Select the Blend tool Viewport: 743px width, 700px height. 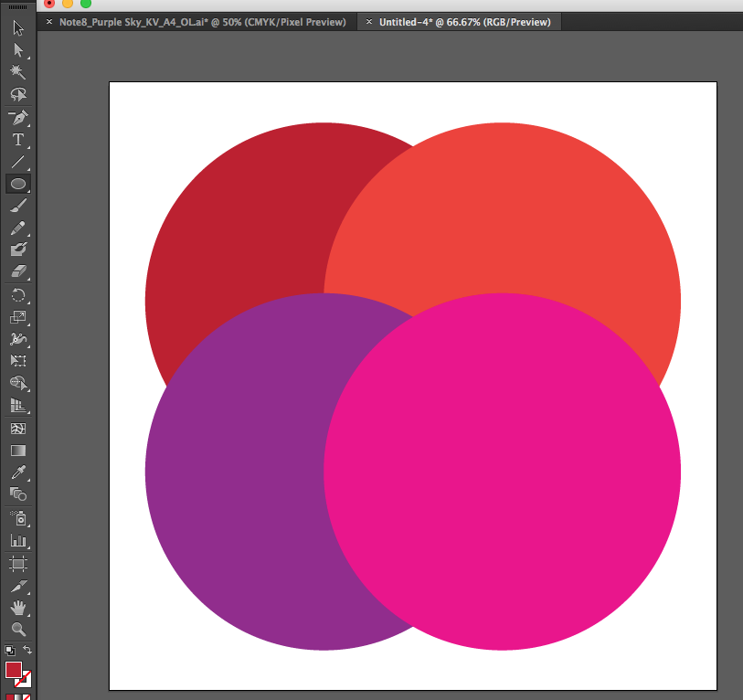[x=18, y=494]
